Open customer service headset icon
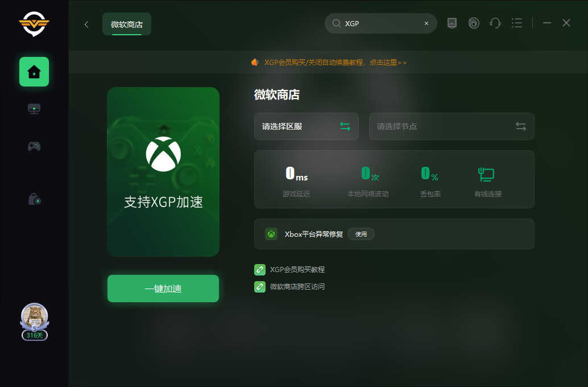The image size is (588, 387). pos(495,23)
